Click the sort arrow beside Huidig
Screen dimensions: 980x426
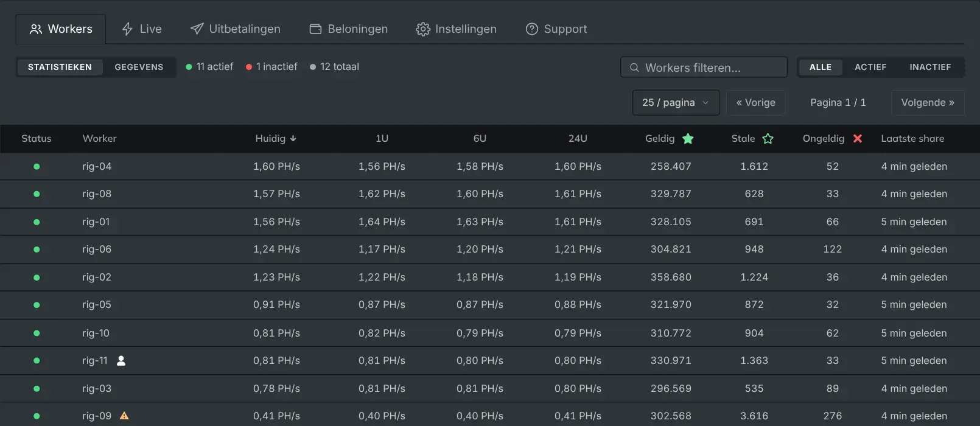(293, 139)
